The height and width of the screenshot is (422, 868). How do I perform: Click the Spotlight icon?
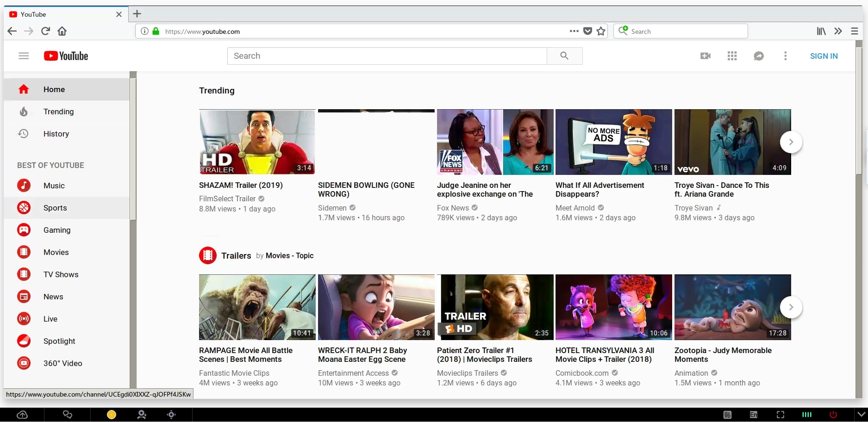[x=24, y=341]
